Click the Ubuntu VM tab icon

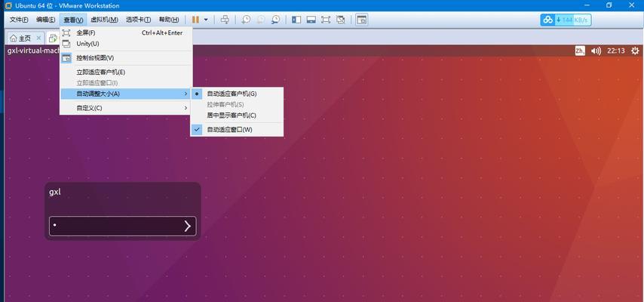[53, 39]
